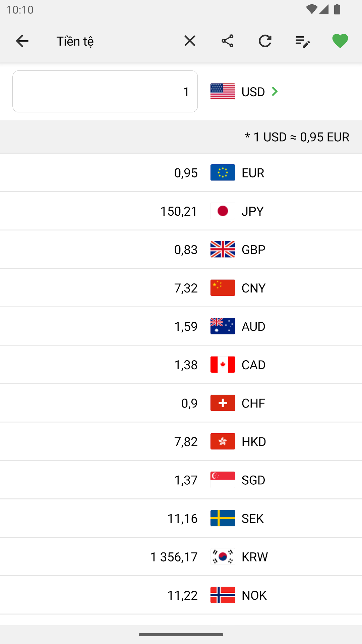The height and width of the screenshot is (644, 362).
Task: Click the US flag icon
Action: point(223,92)
